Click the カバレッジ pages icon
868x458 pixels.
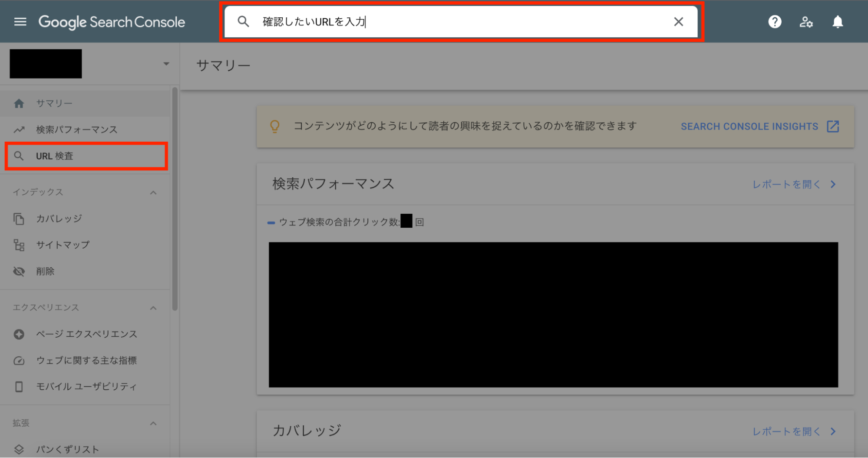tap(19, 219)
